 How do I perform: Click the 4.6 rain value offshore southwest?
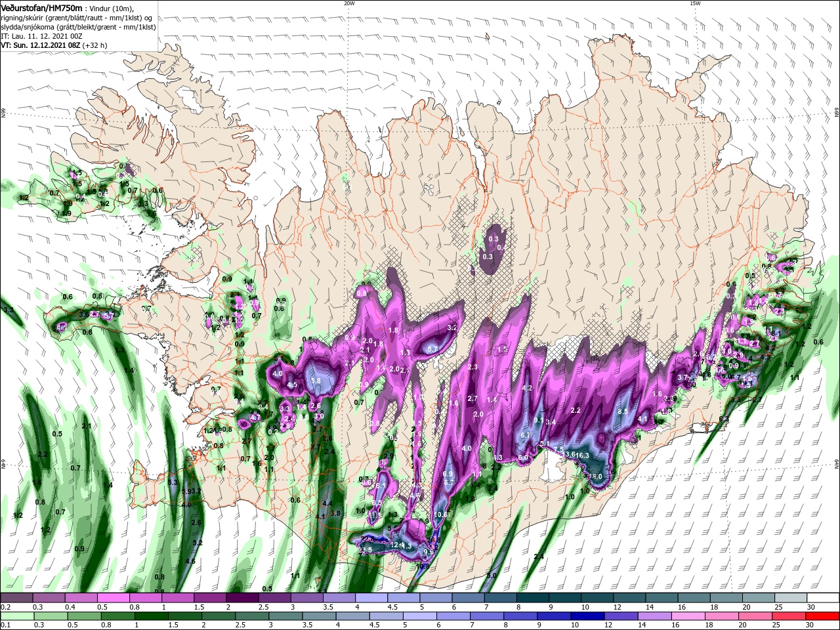pos(190,561)
